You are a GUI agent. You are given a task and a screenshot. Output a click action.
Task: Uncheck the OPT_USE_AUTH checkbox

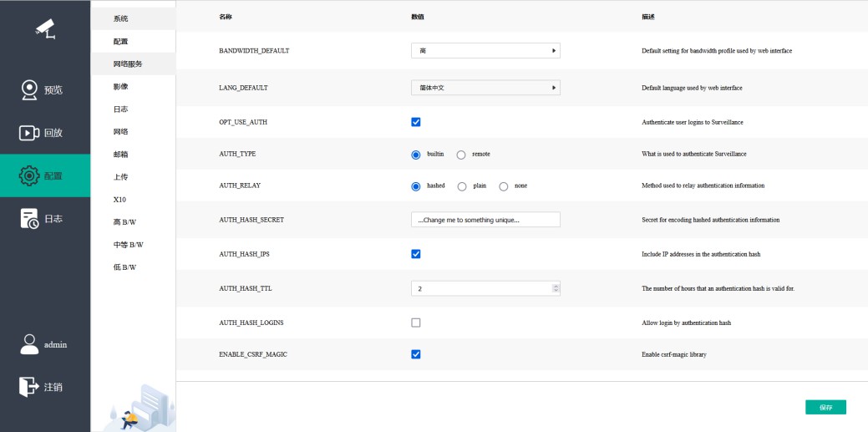(416, 122)
